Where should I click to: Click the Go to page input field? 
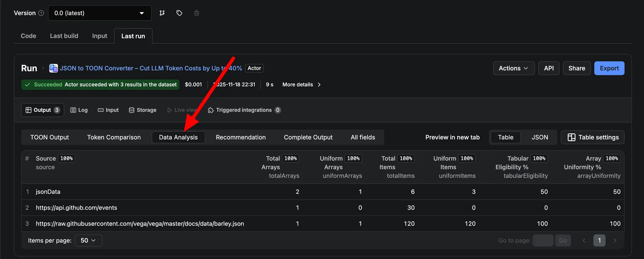[543, 240]
